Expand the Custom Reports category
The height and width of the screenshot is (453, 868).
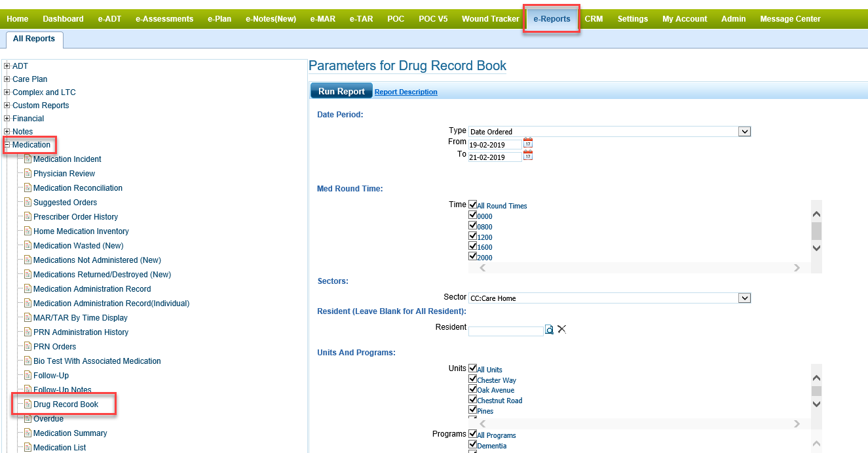[7, 105]
